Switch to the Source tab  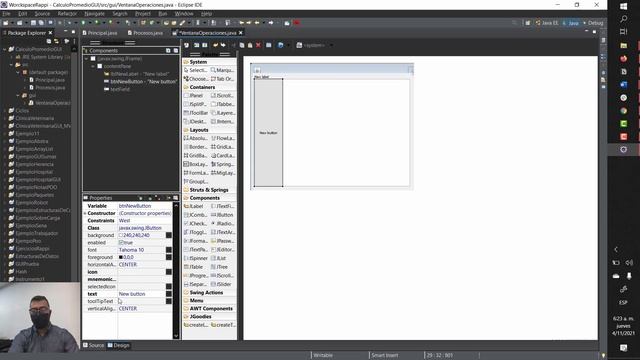93,345
